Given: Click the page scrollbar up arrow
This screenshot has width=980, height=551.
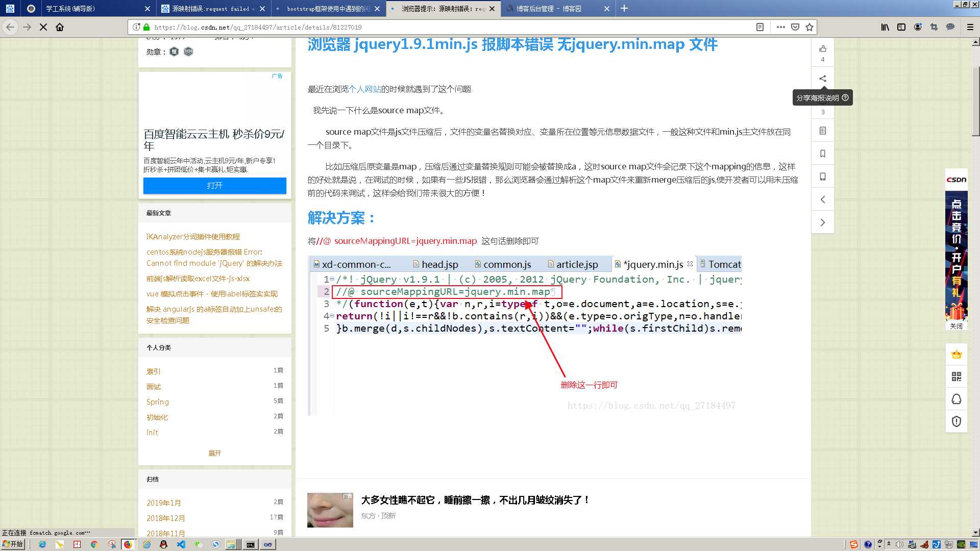Looking at the screenshot, I should click(x=975, y=42).
